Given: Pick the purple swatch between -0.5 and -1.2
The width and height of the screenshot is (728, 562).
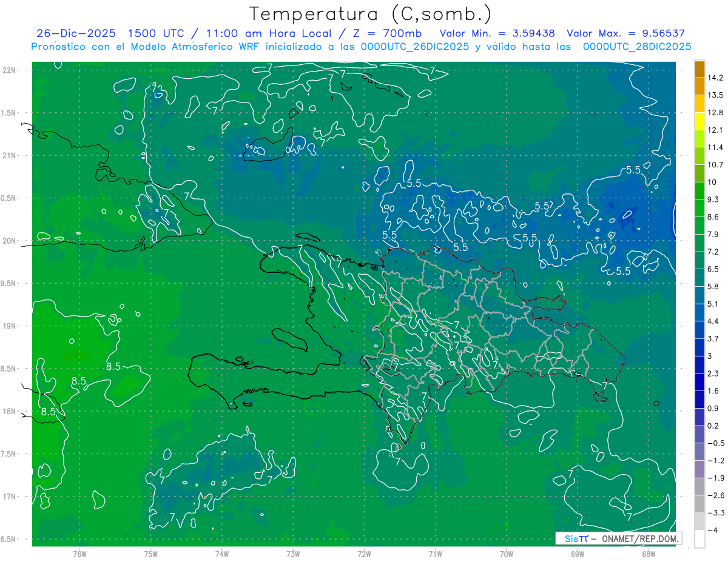Looking at the screenshot, I should point(699,452).
